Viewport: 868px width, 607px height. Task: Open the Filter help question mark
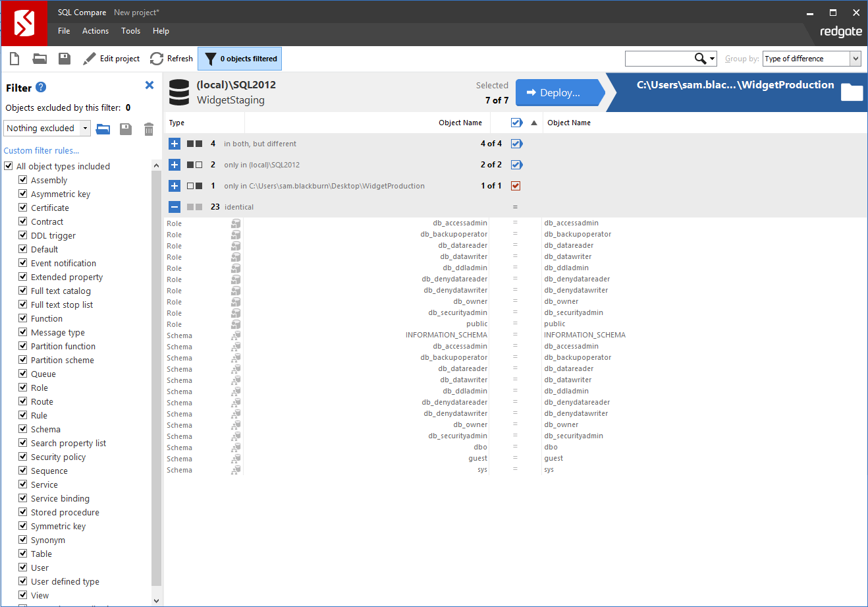click(x=42, y=87)
